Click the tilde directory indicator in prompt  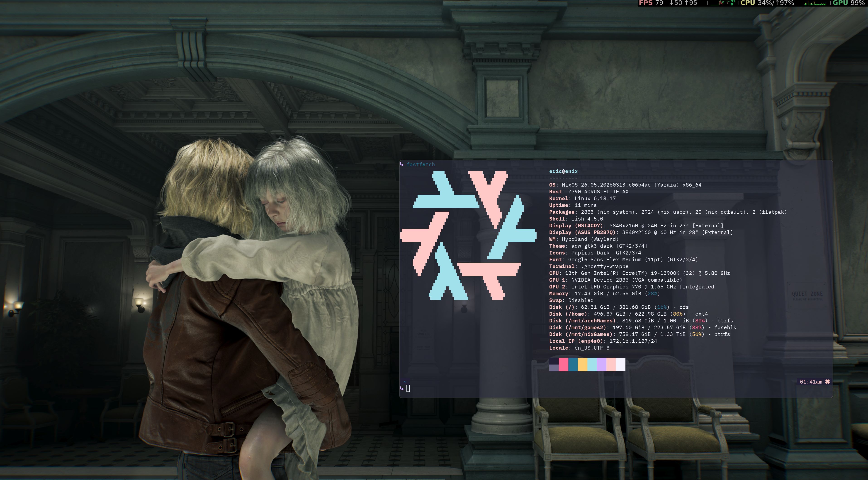[405, 382]
